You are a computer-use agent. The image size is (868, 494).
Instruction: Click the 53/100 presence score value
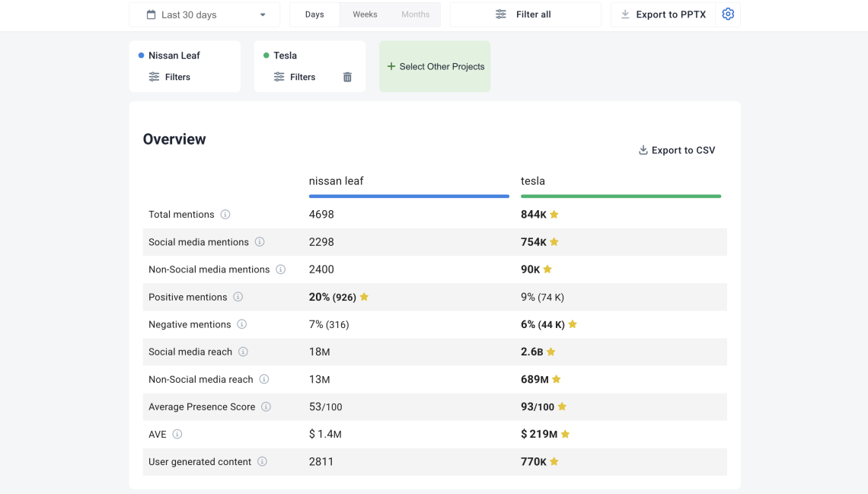pyautogui.click(x=326, y=406)
